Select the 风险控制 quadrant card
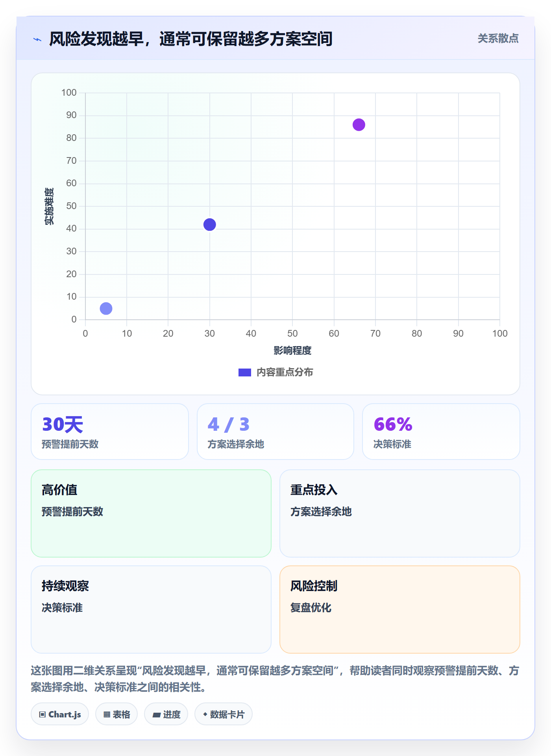Screen dimensions: 551x756 tap(400, 610)
